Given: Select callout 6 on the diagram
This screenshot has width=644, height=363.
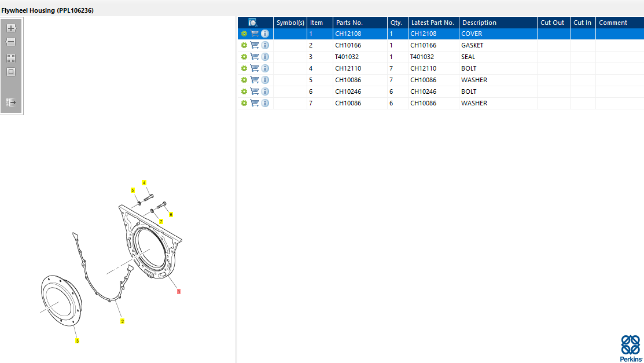Looking at the screenshot, I should 171,214.
